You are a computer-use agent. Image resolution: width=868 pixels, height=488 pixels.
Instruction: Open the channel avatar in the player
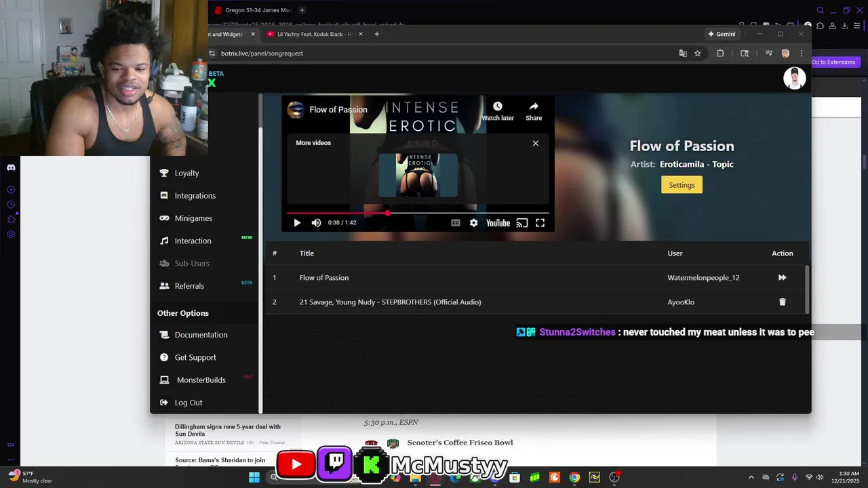tap(296, 110)
